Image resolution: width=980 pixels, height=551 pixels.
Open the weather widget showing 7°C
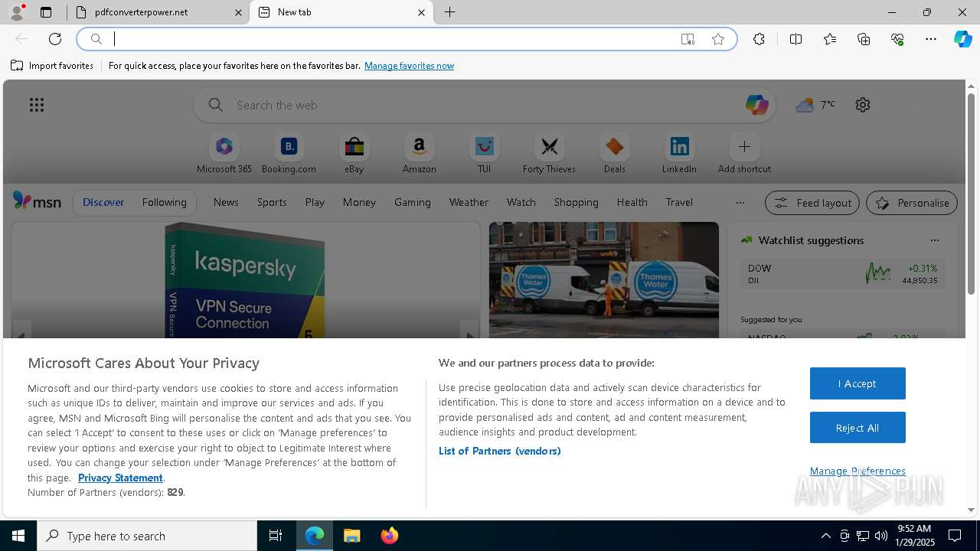click(815, 105)
